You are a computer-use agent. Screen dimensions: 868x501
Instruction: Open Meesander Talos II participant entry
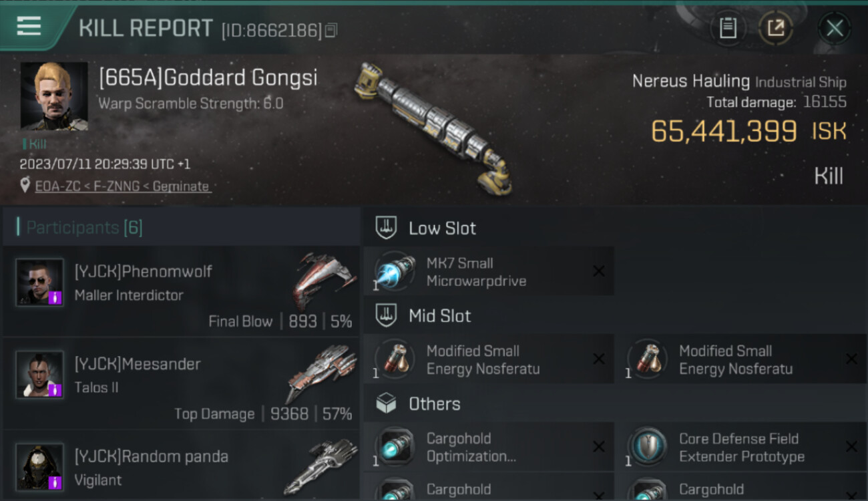point(182,383)
